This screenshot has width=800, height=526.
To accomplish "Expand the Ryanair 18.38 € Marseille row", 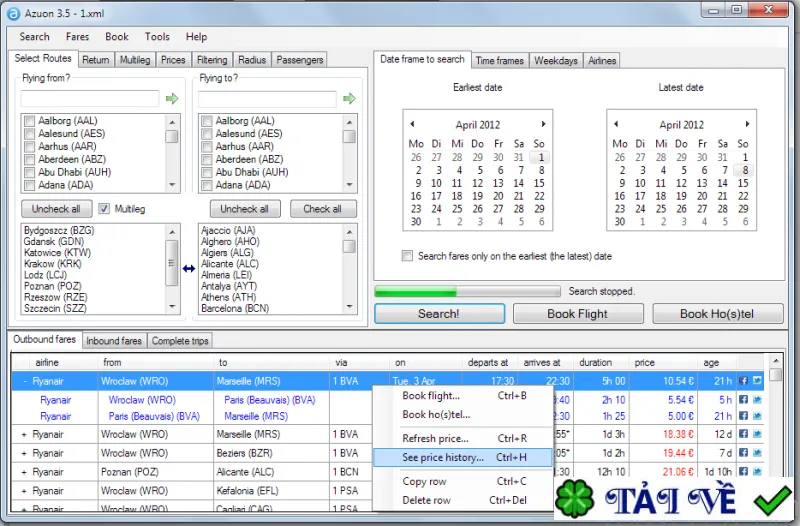I will [24, 435].
